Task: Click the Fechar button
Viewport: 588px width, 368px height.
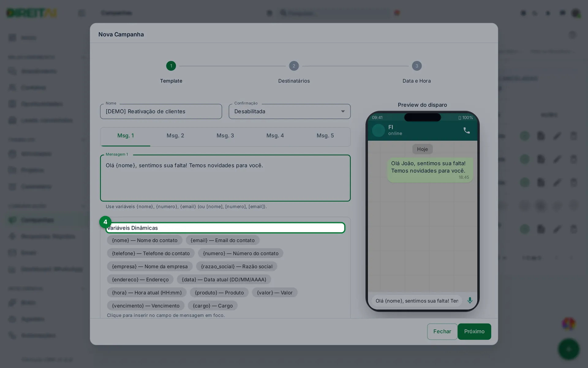Action: pos(442,332)
